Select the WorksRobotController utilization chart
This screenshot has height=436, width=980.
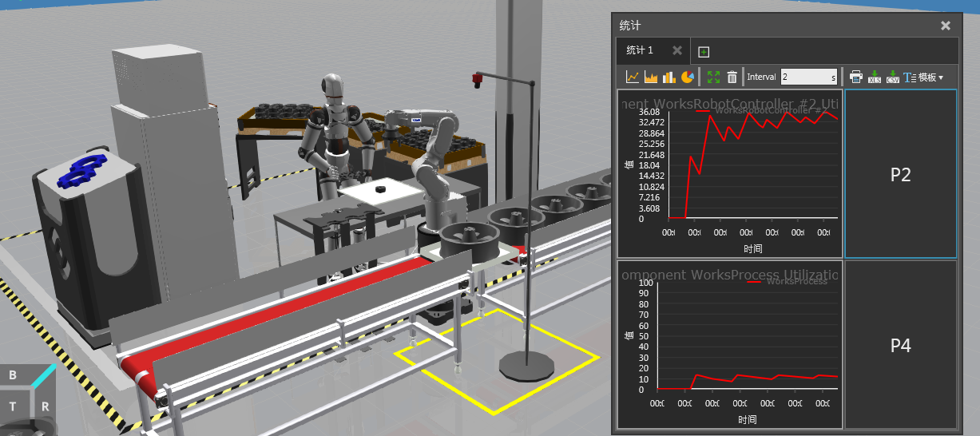[x=730, y=174]
